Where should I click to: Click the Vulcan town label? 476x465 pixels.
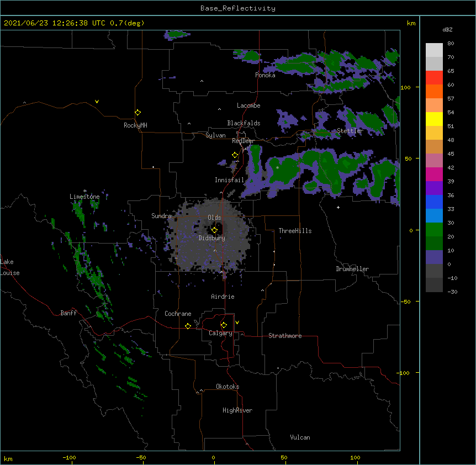(x=300, y=437)
